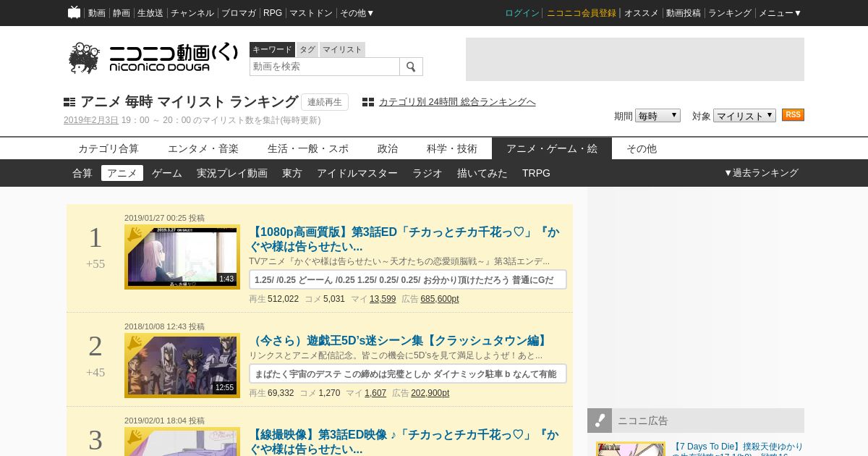The image size is (868, 456).
Task: Click the 連続再生 button
Action: [325, 102]
